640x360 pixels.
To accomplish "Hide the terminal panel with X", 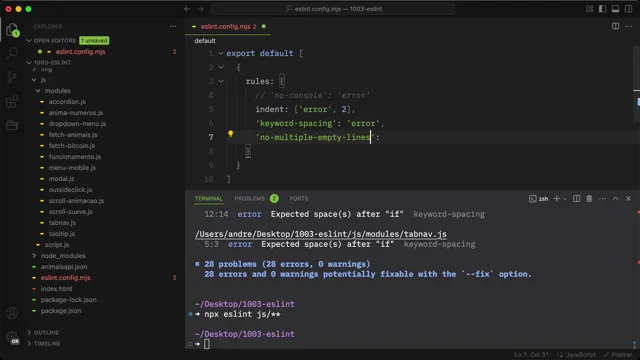I will [x=629, y=198].
